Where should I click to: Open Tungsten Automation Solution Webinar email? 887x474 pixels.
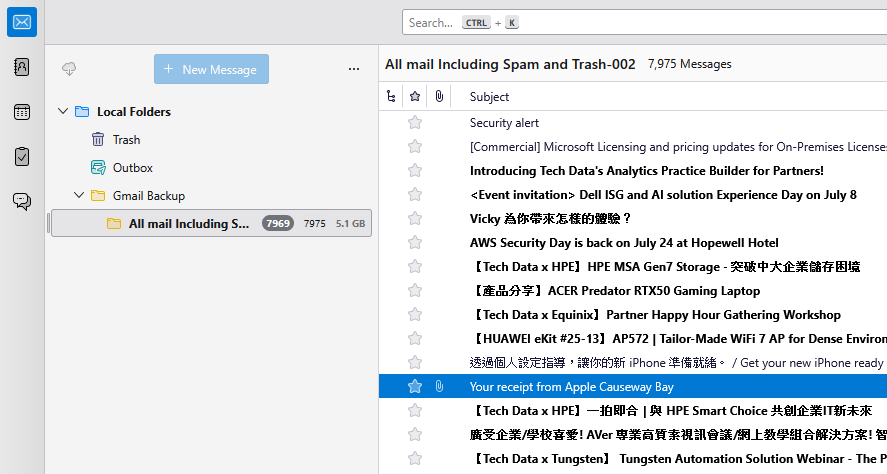click(678, 459)
